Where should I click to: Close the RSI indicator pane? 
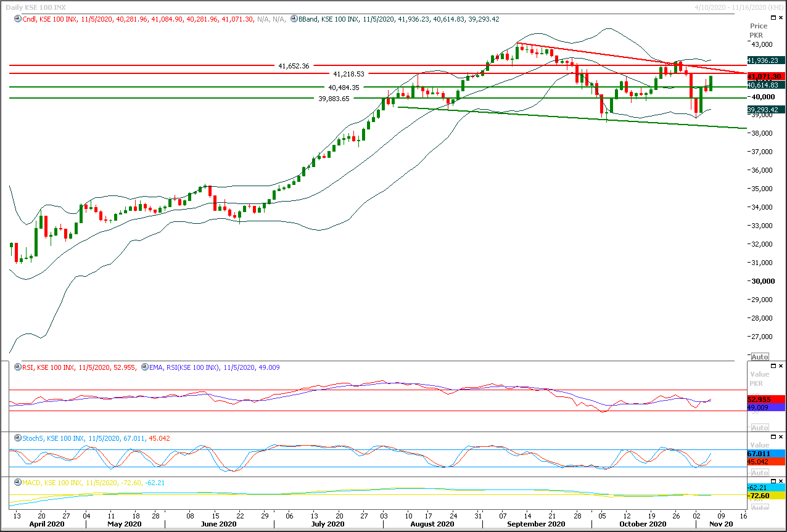click(x=781, y=366)
